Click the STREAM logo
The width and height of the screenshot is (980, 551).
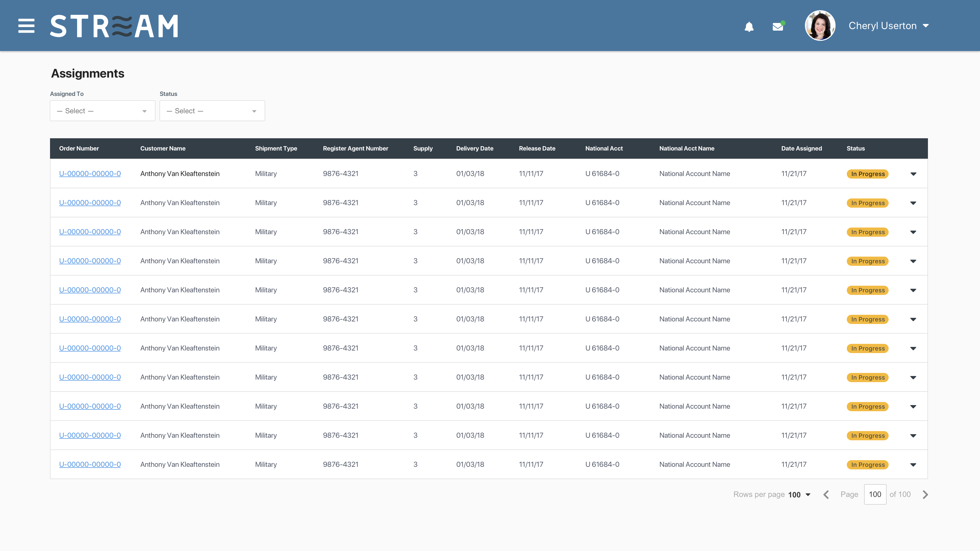tap(114, 26)
